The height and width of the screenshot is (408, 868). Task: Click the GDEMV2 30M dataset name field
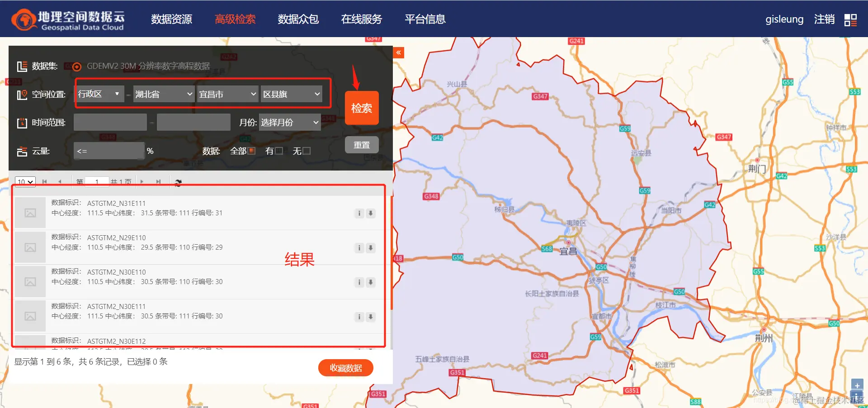pos(148,66)
